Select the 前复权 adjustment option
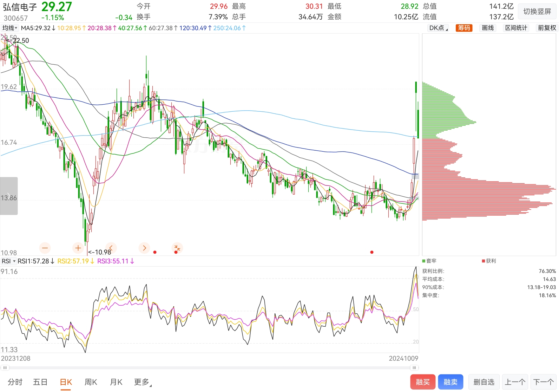Image resolution: width=559 pixels, height=392 pixels. (x=547, y=28)
